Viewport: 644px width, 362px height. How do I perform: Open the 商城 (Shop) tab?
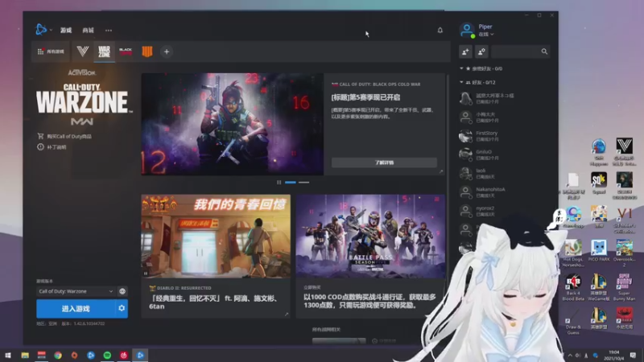[x=88, y=31]
